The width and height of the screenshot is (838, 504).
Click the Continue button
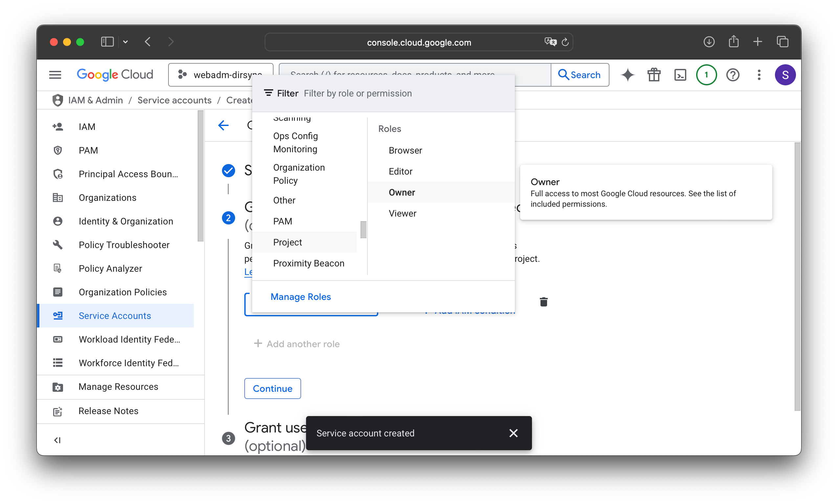click(272, 388)
